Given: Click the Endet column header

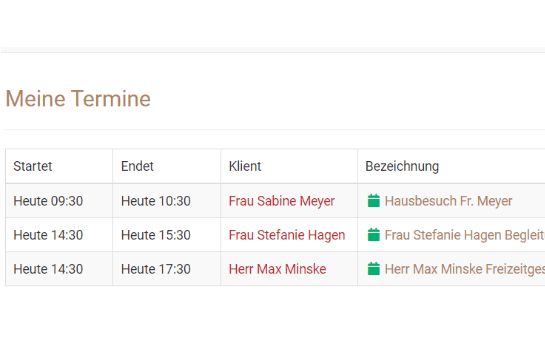Looking at the screenshot, I should point(137,166).
